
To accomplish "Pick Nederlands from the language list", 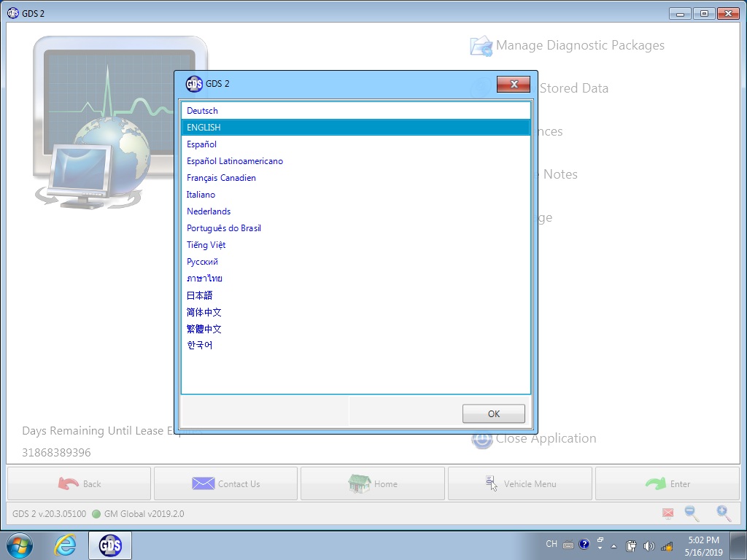I will tap(356, 211).
